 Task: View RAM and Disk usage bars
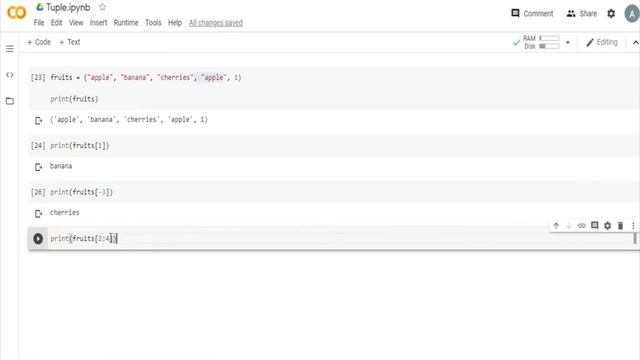tap(541, 42)
